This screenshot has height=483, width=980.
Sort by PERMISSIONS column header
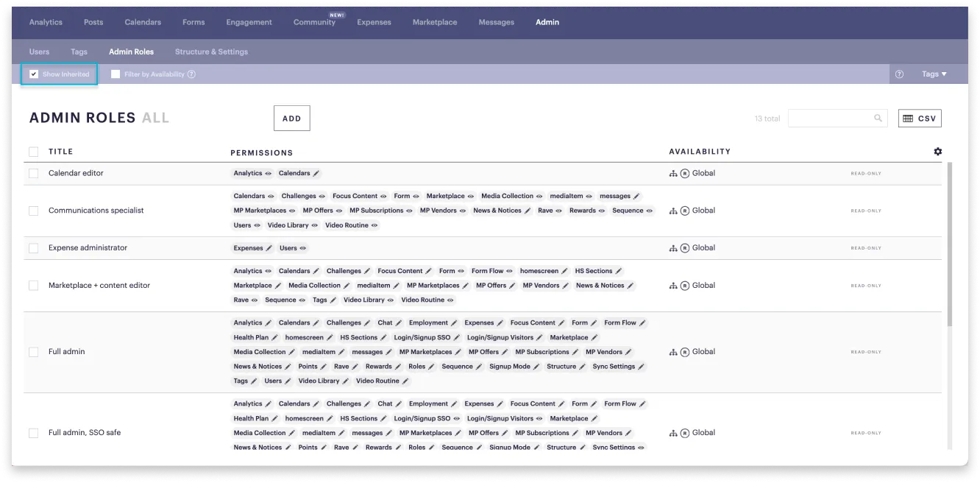(x=261, y=153)
